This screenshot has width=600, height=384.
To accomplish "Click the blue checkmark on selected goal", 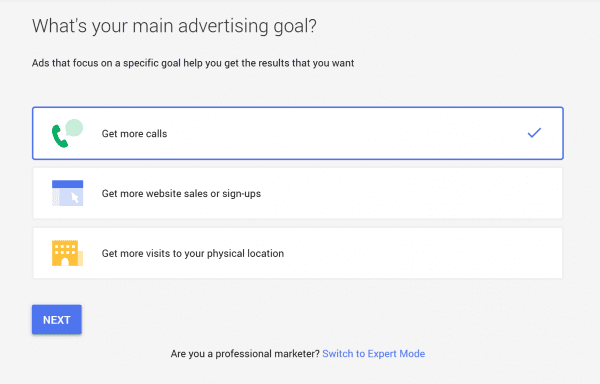I will pos(534,133).
